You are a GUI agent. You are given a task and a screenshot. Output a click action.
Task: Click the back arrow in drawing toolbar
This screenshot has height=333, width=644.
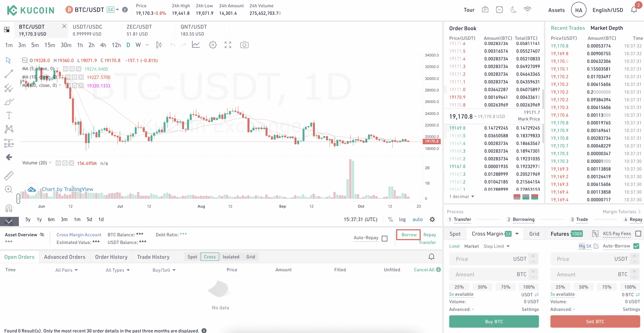(x=9, y=157)
